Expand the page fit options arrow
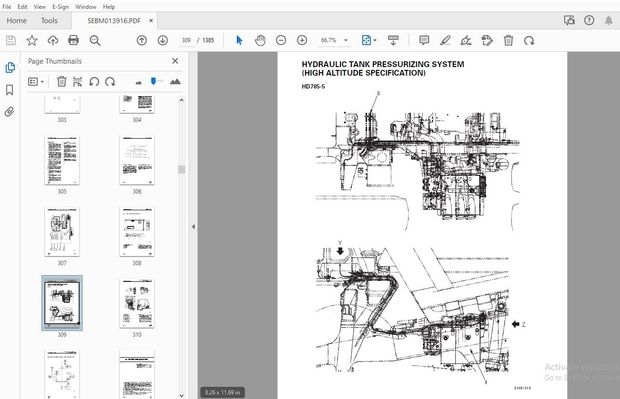The width and height of the screenshot is (620, 399). 375,40
